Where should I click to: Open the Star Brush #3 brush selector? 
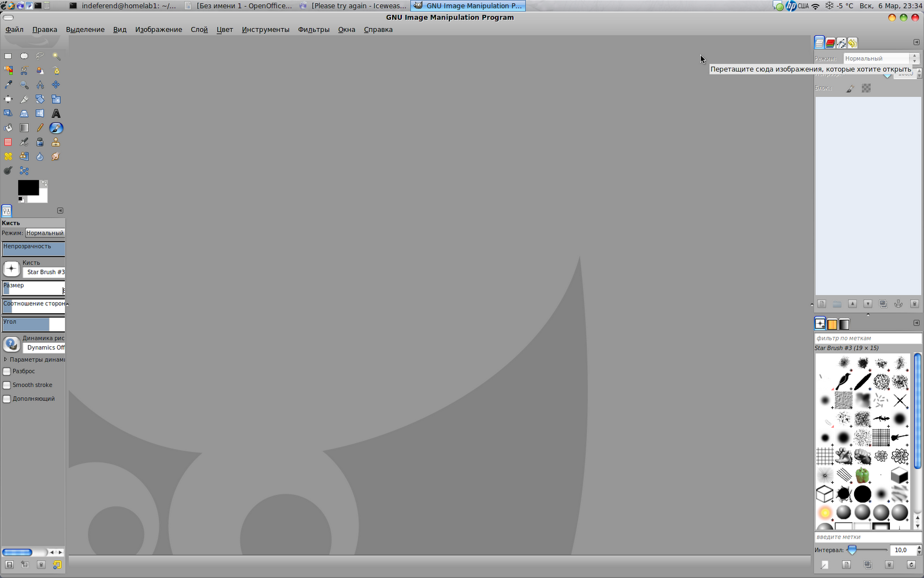(12, 268)
